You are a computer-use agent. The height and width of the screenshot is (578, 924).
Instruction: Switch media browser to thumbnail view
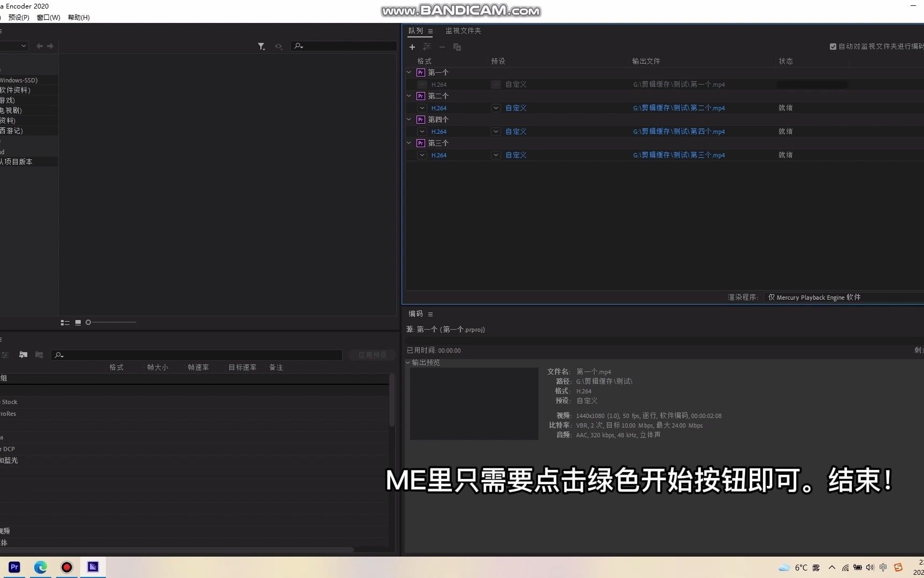point(78,323)
